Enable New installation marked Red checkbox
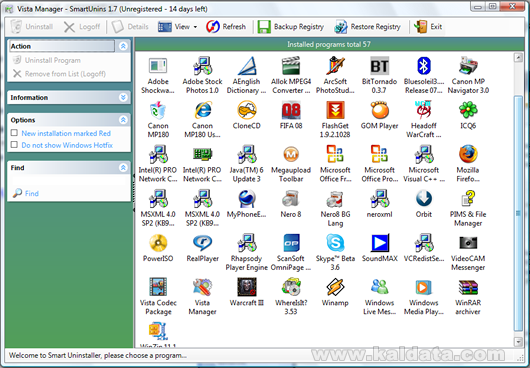Screen dimensions: 530x368 [14, 133]
